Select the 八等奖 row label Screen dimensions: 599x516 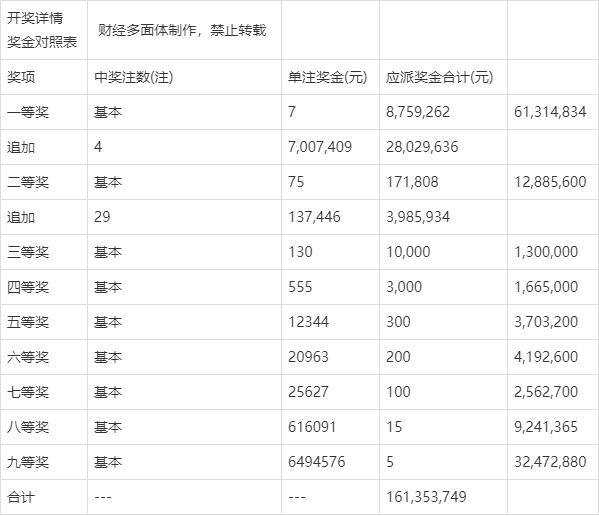(28, 427)
